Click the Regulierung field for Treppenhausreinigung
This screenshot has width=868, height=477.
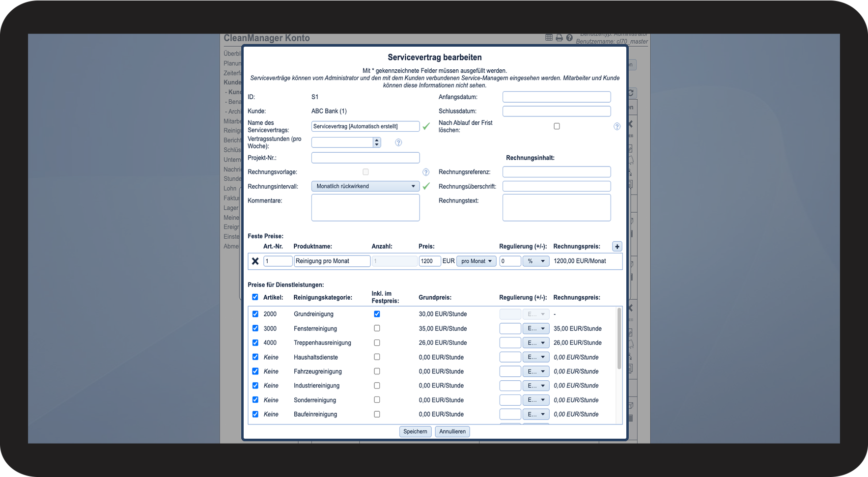point(510,343)
